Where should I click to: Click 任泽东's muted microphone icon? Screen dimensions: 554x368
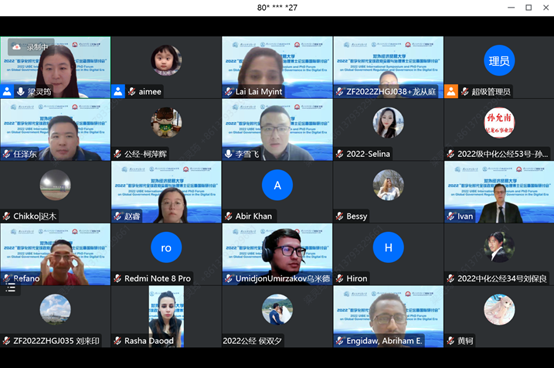click(x=6, y=154)
